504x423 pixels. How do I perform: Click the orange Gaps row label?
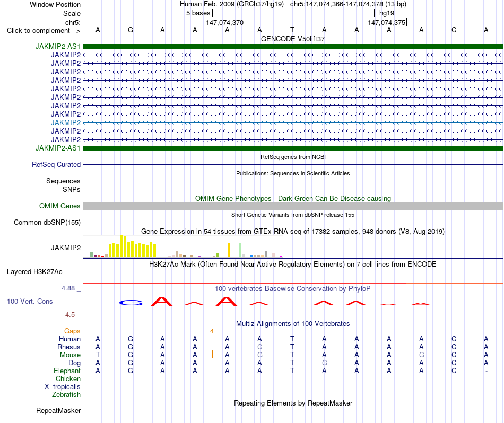tap(72, 331)
